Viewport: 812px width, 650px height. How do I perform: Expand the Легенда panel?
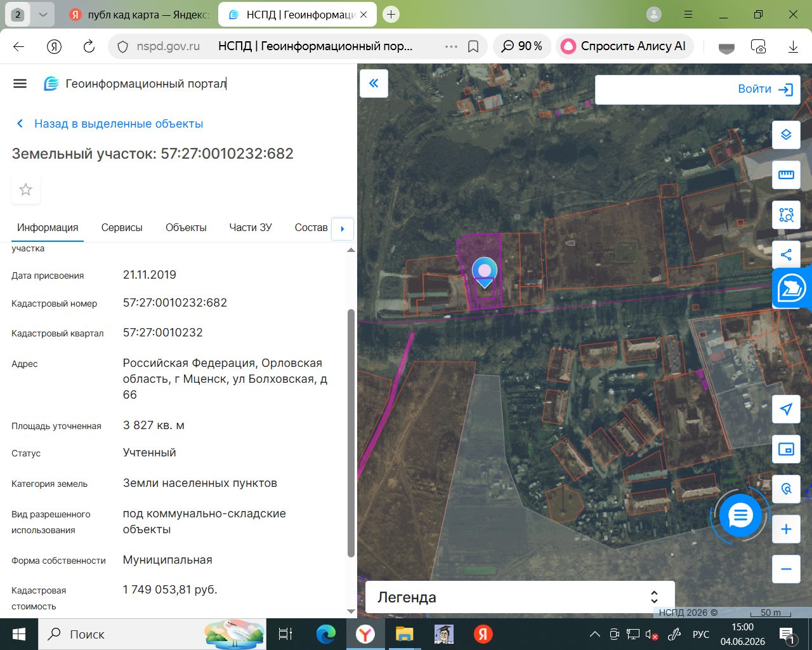520,597
